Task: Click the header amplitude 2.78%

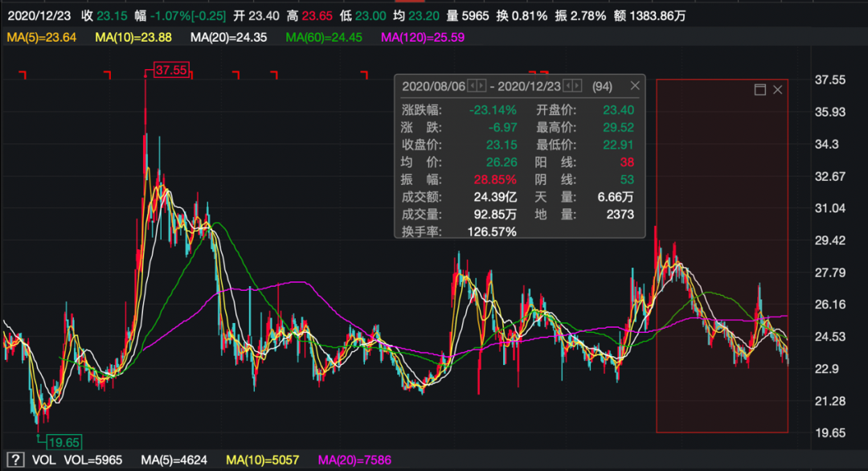Action: (x=588, y=16)
